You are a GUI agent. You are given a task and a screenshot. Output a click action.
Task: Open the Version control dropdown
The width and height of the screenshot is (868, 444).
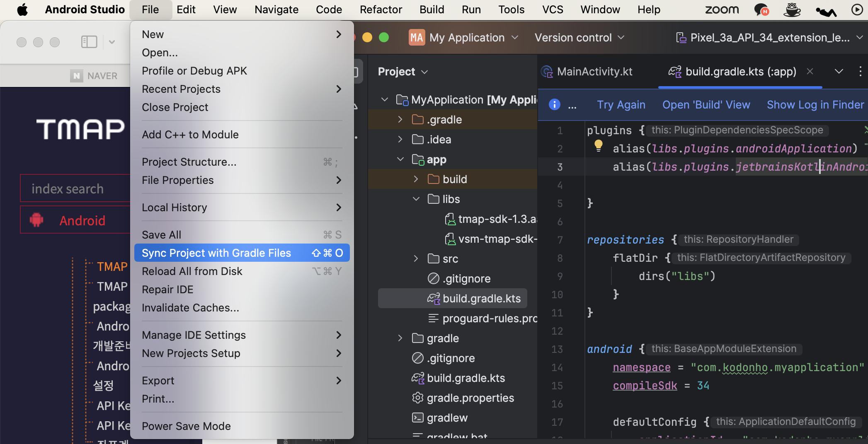(579, 38)
